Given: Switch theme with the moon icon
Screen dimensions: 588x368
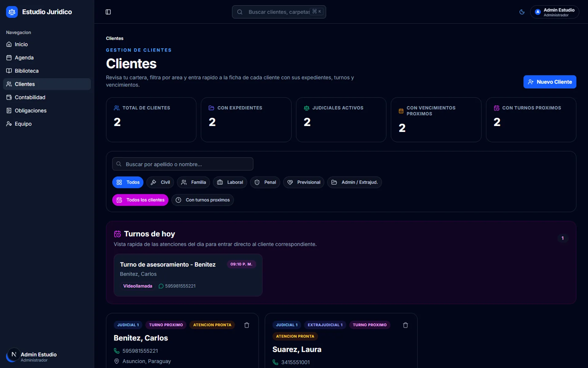Looking at the screenshot, I should coord(522,12).
